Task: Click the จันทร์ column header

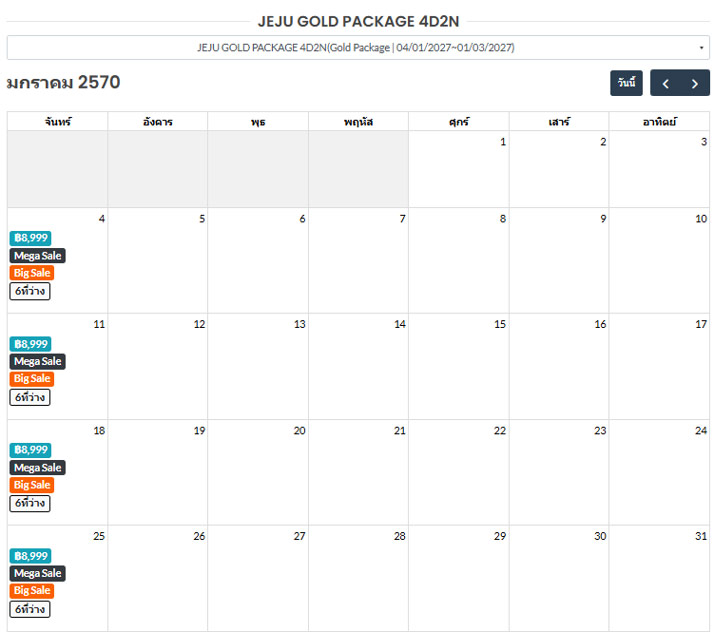Action: [x=57, y=122]
